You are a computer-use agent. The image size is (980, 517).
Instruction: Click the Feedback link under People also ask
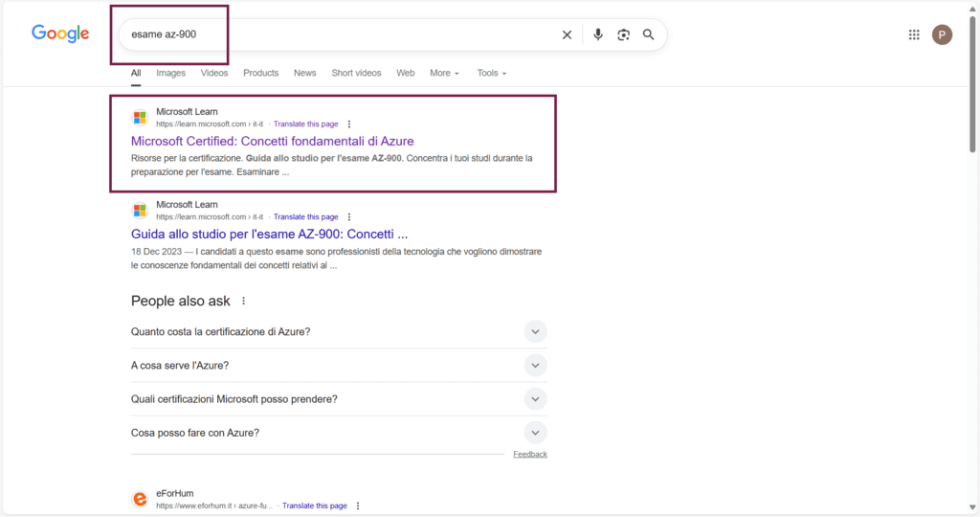click(530, 455)
